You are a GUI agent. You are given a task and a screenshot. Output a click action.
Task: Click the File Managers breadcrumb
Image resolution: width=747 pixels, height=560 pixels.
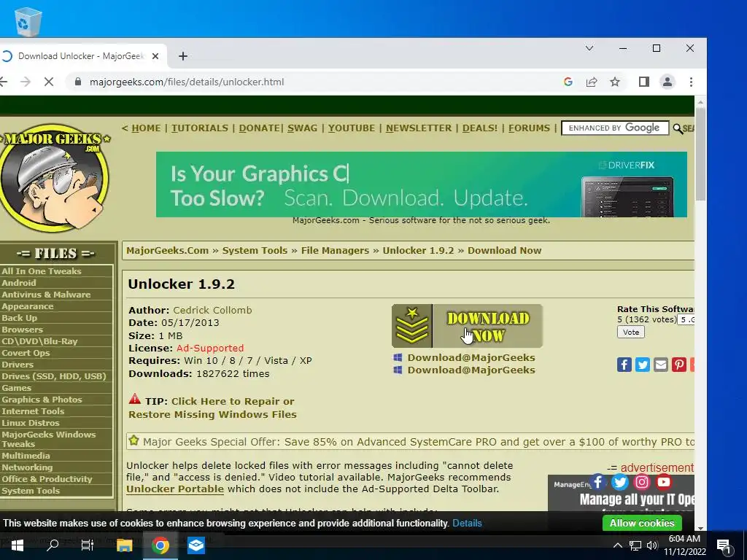pyautogui.click(x=335, y=251)
